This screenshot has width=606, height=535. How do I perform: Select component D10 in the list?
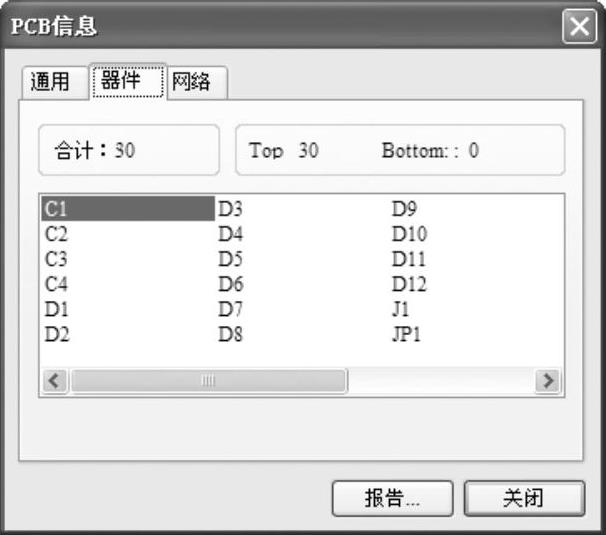[x=408, y=234]
